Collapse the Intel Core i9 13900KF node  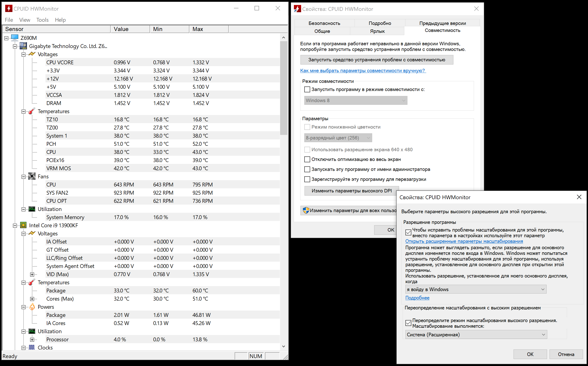15,225
